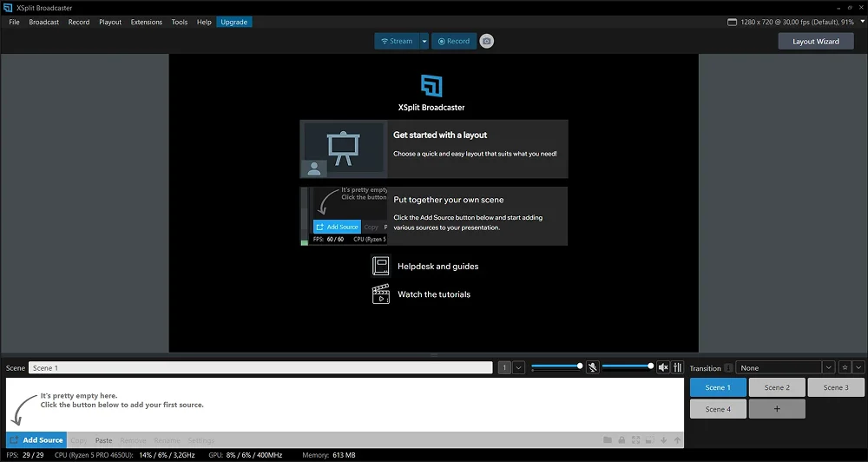868x462 pixels.
Task: Move source down with the down arrow
Action: [664, 439]
